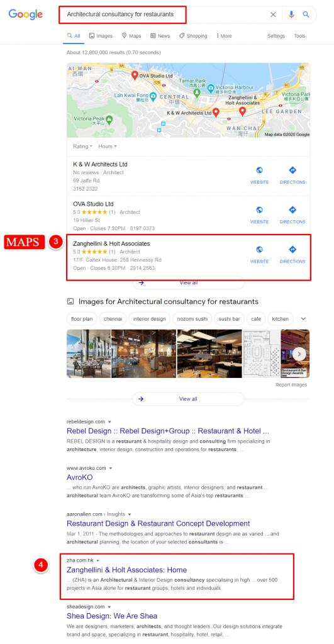Open website icon for Zanghellini & Holt Associates
The height and width of the screenshot is (644, 334).
coord(259,249)
